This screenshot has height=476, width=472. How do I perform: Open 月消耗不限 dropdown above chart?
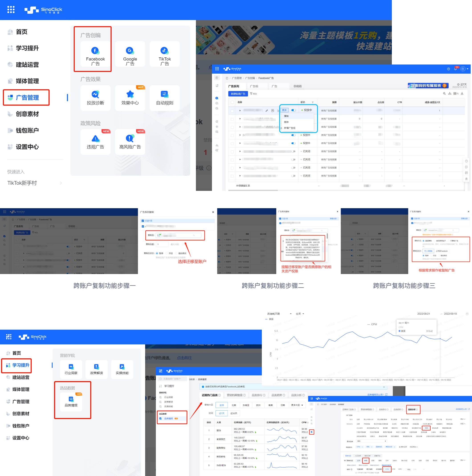pyautogui.click(x=279, y=314)
